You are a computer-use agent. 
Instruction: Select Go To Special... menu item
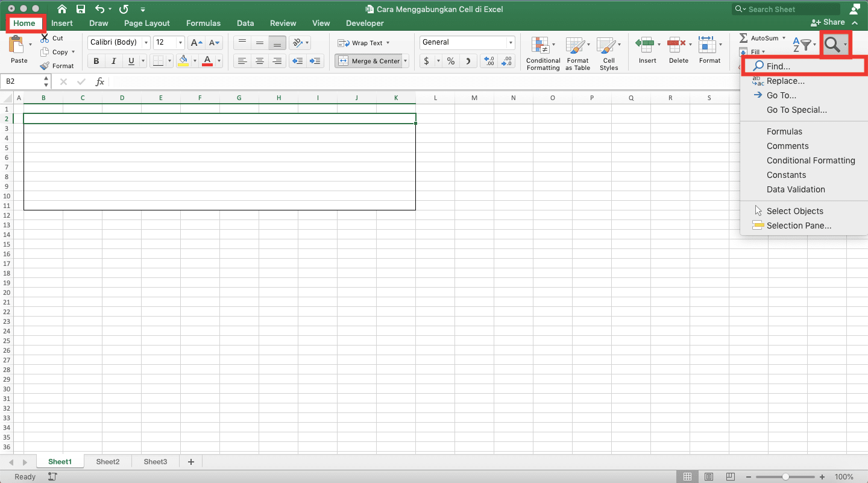804,110
